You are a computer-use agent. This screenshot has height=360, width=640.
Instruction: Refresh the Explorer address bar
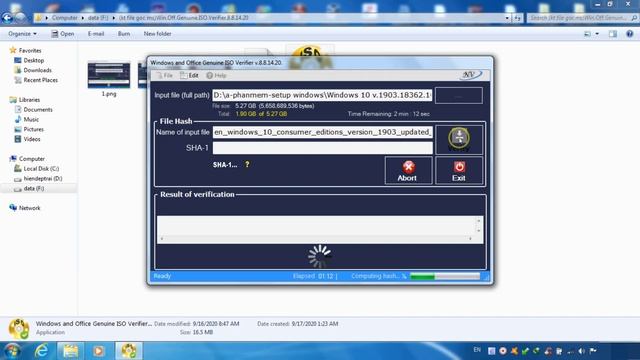[x=517, y=18]
